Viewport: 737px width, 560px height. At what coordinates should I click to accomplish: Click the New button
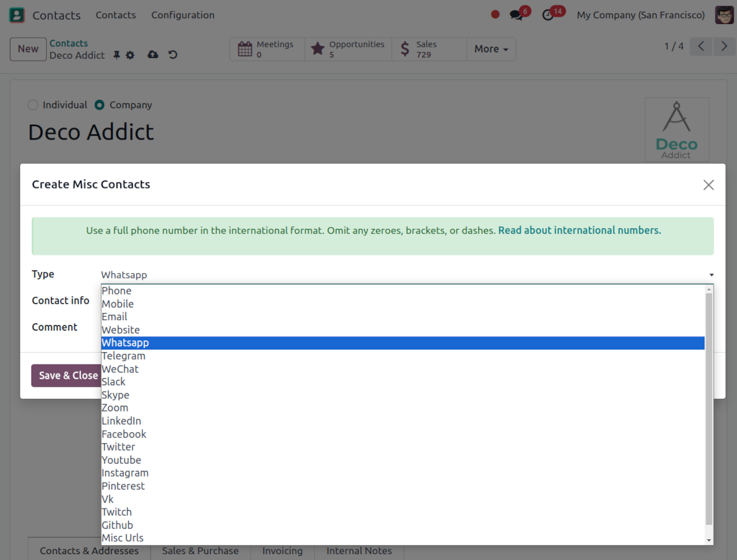pos(28,49)
